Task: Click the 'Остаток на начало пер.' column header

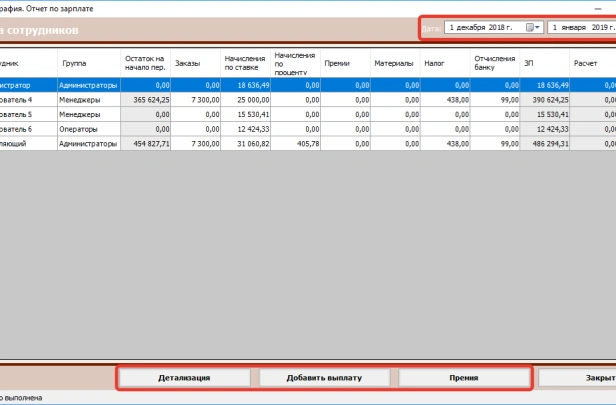Action: (146, 63)
